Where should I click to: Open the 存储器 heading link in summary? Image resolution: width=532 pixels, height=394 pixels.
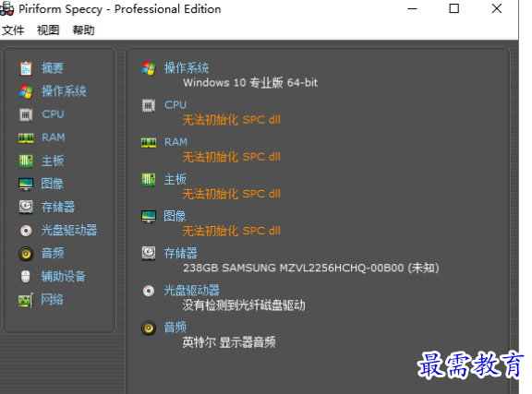180,253
